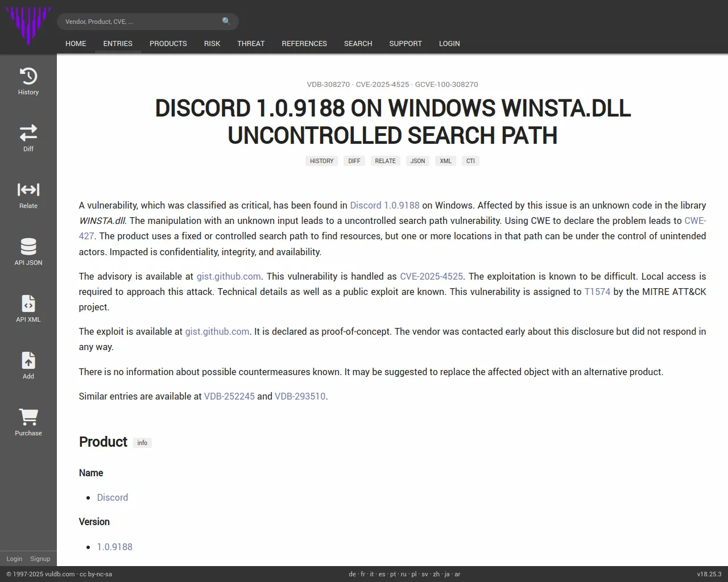Open API XML file icon
The image size is (728, 582).
point(28,304)
